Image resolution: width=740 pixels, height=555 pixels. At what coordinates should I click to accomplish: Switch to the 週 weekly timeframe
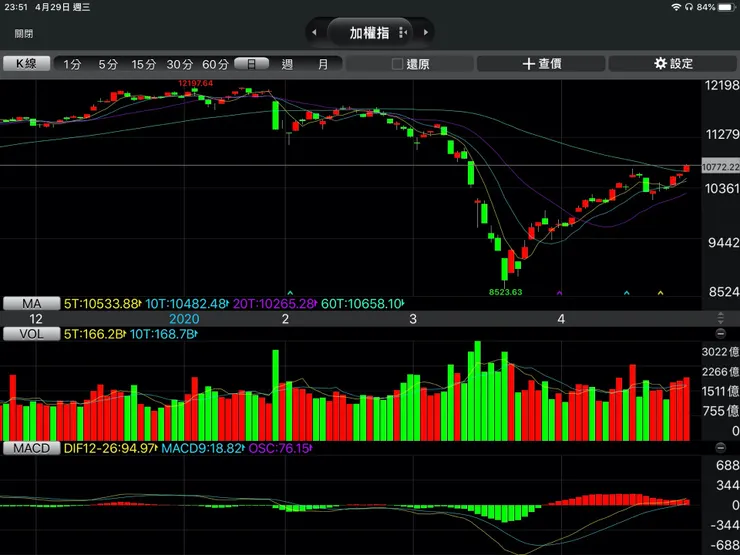[x=287, y=64]
